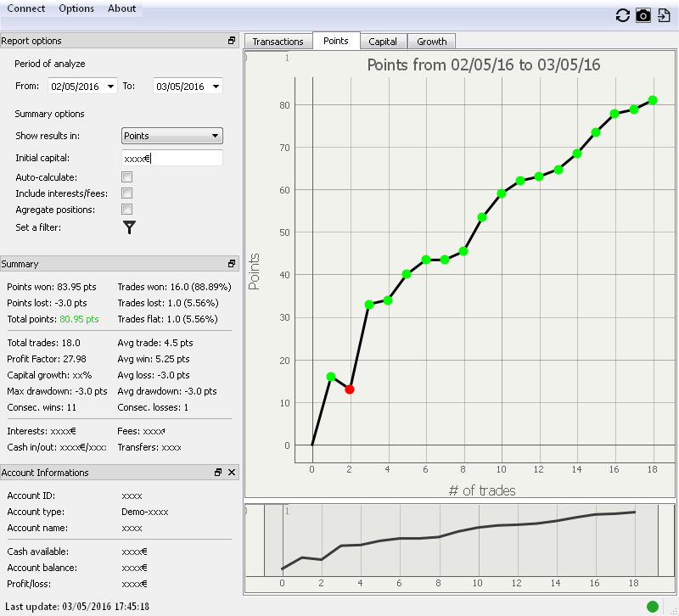Image resolution: width=679 pixels, height=616 pixels.
Task: Click the left handle of the overview range
Action: pyautogui.click(x=264, y=540)
